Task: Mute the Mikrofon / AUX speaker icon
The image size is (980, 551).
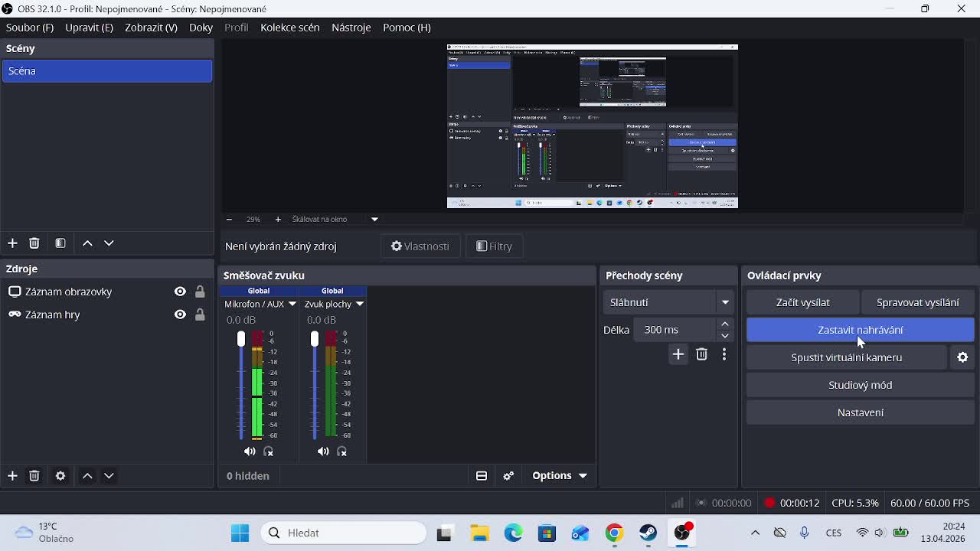Action: point(250,452)
